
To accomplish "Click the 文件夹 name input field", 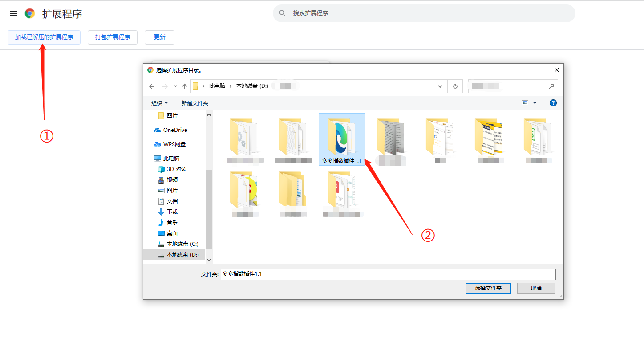I will pyautogui.click(x=388, y=274).
